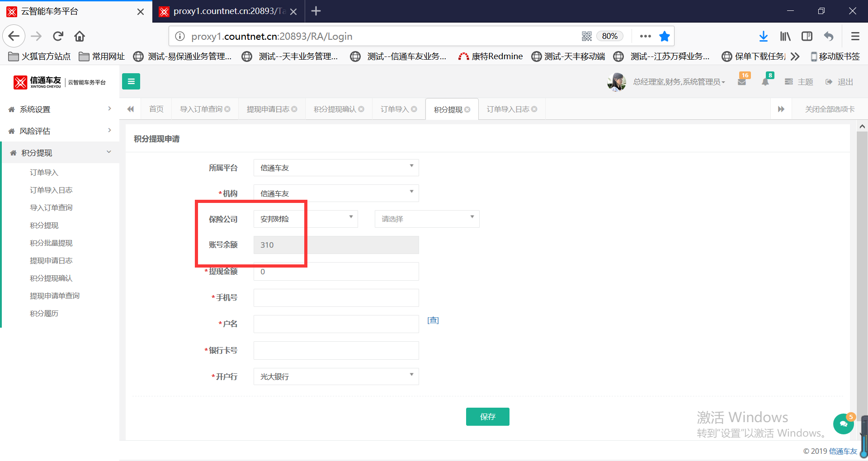Switch to the 导入订单查询 tab
Viewport: 868px width, 461px height.
(x=201, y=109)
